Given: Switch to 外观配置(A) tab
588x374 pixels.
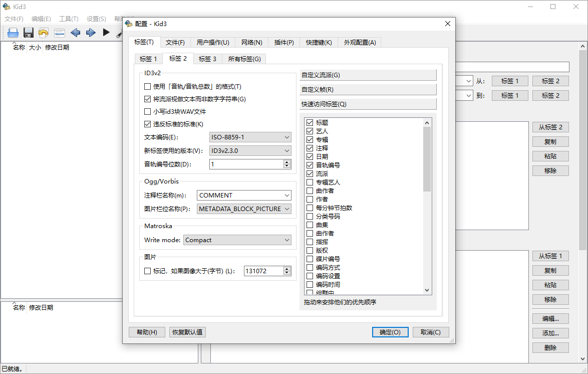Looking at the screenshot, I should click(360, 43).
